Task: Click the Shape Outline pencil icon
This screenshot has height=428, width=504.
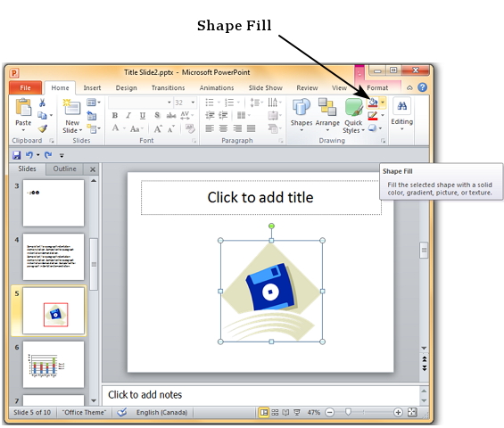Action: click(x=373, y=116)
